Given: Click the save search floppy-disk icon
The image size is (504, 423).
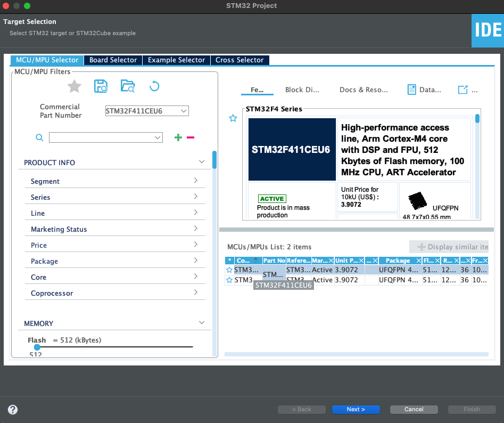Looking at the screenshot, I should coord(101,86).
